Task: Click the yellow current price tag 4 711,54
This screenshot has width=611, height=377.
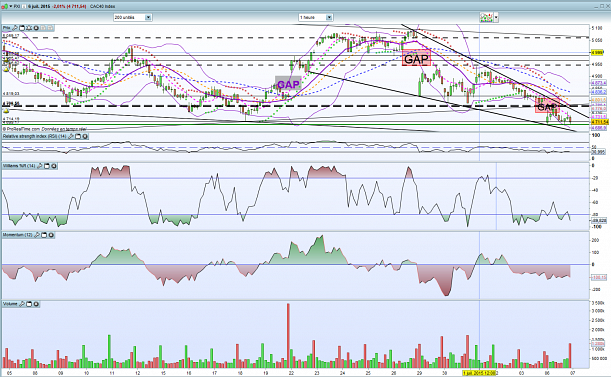Action: (600, 122)
